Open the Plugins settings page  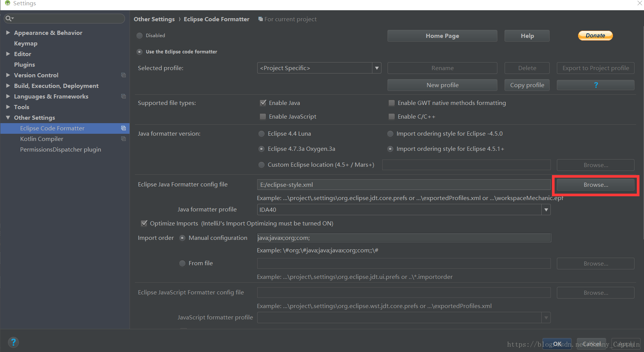24,64
